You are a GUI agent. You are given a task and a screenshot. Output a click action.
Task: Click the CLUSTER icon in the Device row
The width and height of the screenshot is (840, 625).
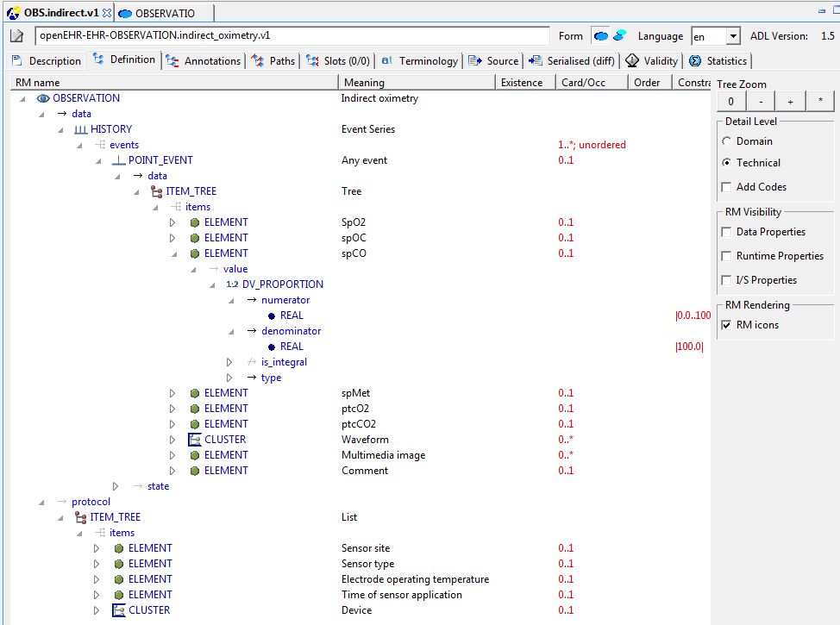118,610
